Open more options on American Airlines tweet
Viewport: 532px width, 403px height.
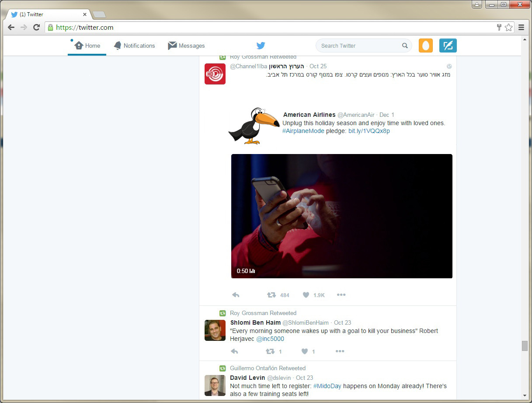[x=341, y=295]
